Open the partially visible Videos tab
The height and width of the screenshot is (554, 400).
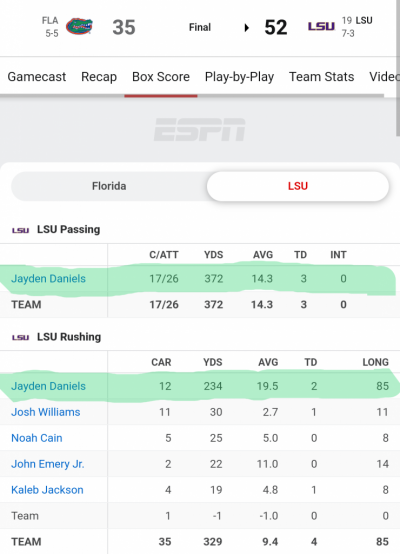click(384, 77)
